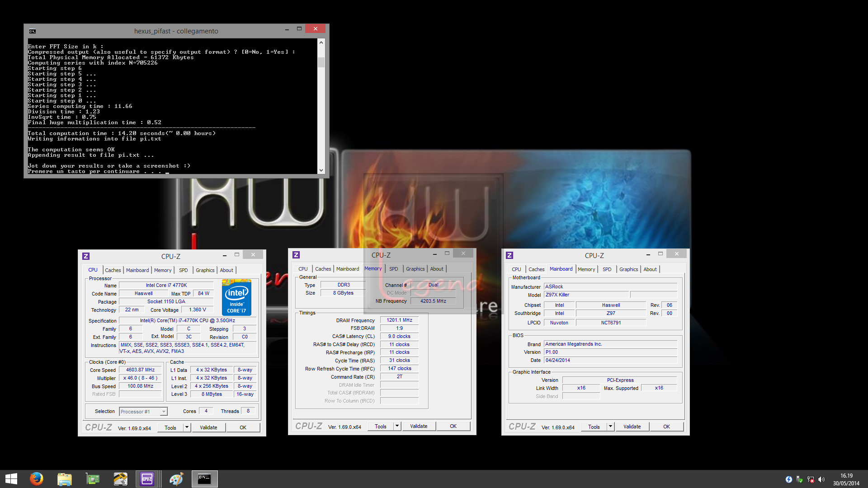
Task: Switch to Caches tab in left CPU-Z
Action: pos(113,270)
